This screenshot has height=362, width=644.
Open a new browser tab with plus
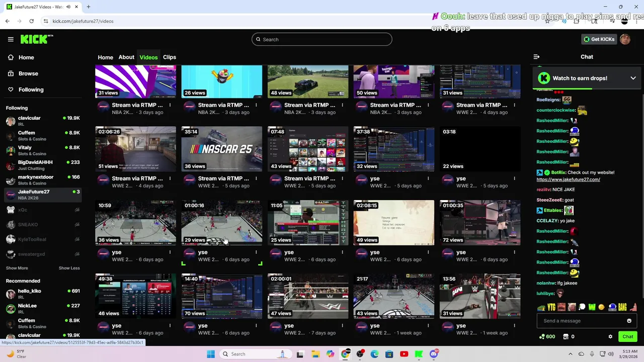(89, 7)
